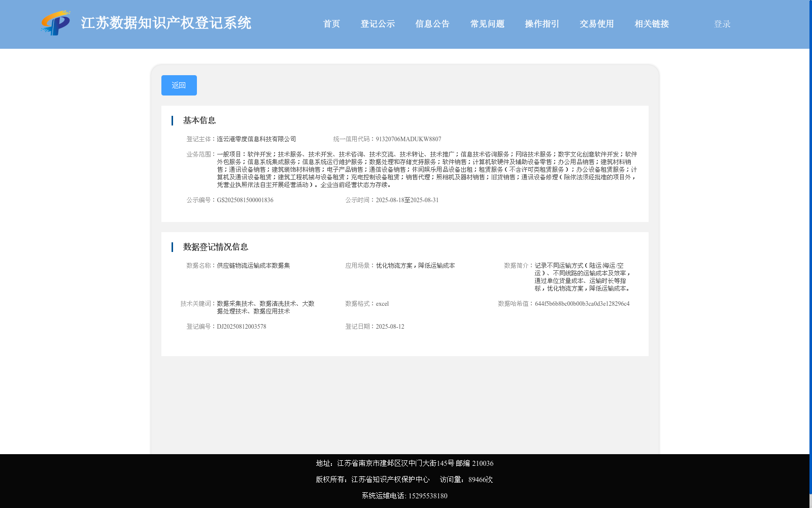The width and height of the screenshot is (812, 508).
Task: Select registration date 2025-08-12
Action: click(x=390, y=327)
